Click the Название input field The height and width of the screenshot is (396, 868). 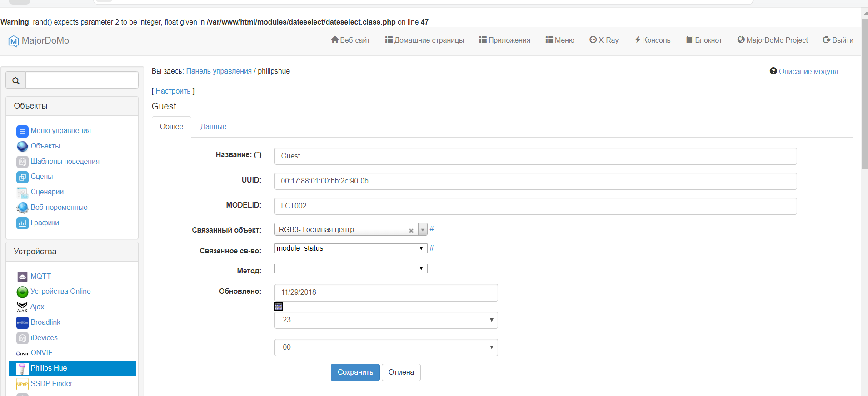click(x=536, y=156)
